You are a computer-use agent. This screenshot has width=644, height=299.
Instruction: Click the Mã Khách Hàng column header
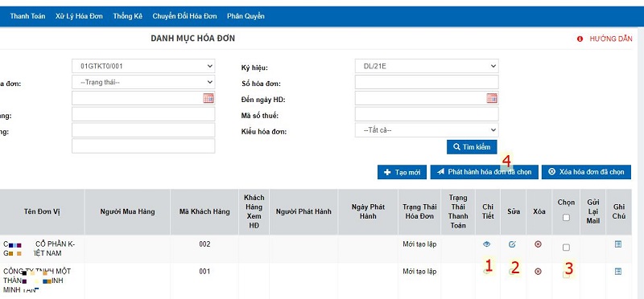pyautogui.click(x=204, y=211)
